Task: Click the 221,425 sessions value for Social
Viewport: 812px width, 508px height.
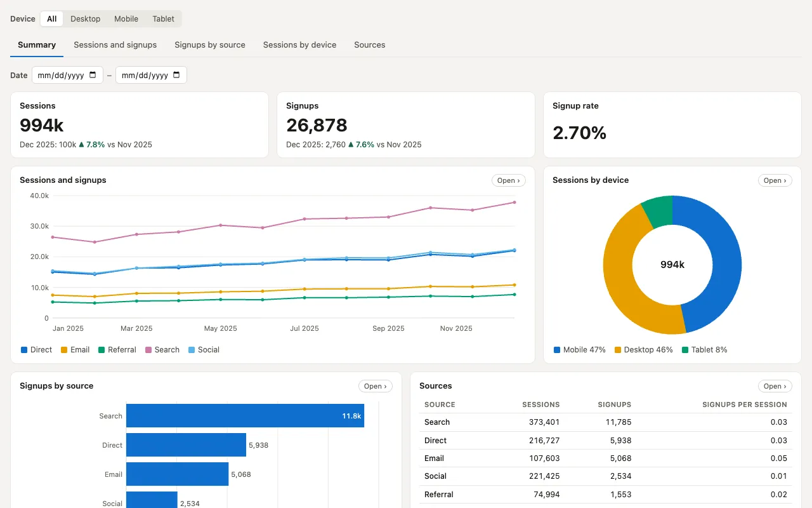Action: coord(544,476)
